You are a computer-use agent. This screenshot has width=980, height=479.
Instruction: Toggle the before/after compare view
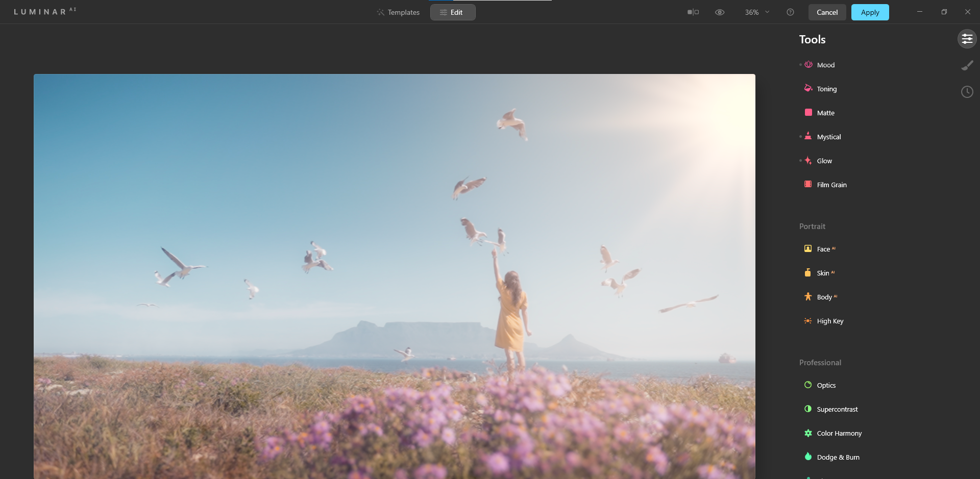point(693,12)
